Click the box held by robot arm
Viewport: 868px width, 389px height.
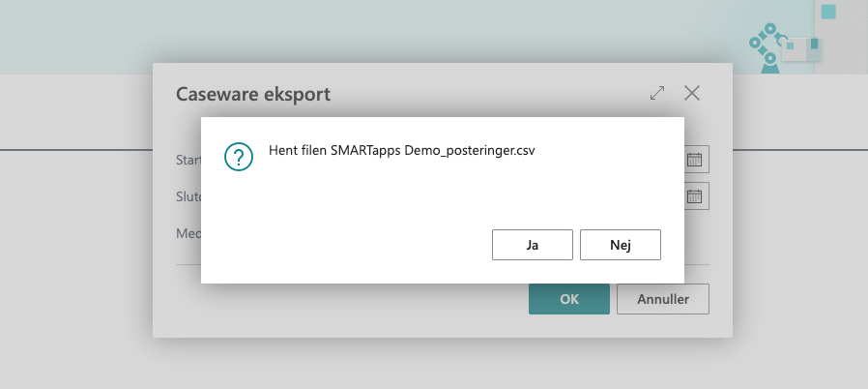[800, 48]
